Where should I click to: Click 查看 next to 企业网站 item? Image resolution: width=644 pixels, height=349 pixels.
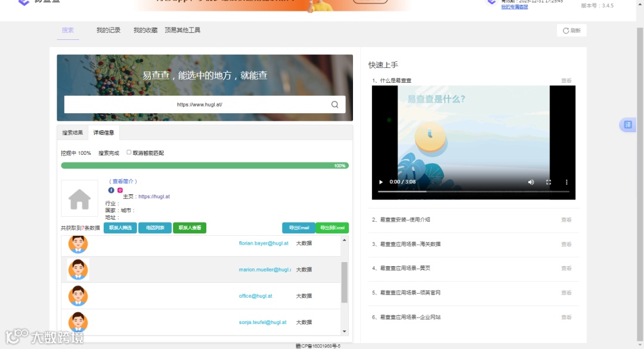coord(566,317)
